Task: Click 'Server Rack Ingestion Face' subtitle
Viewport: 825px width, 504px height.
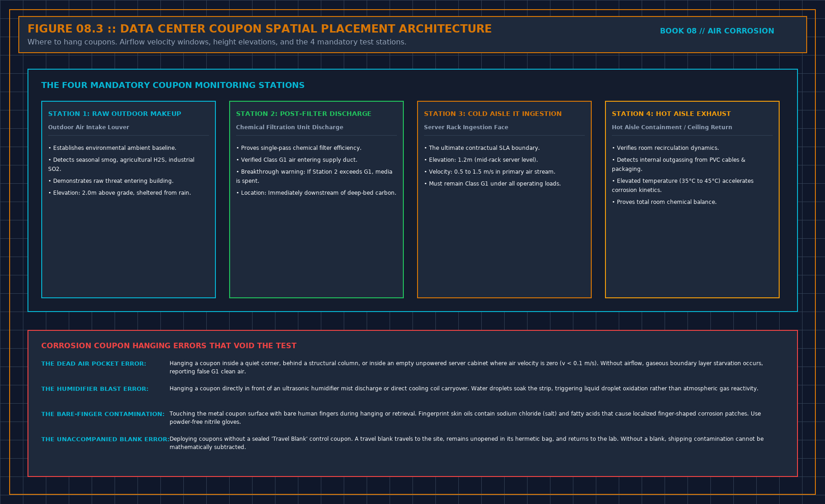Action: click(x=466, y=127)
